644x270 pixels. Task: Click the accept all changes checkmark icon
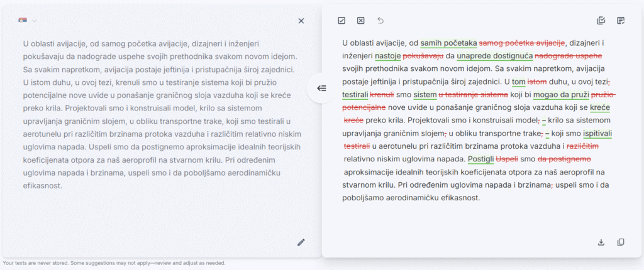[341, 21]
